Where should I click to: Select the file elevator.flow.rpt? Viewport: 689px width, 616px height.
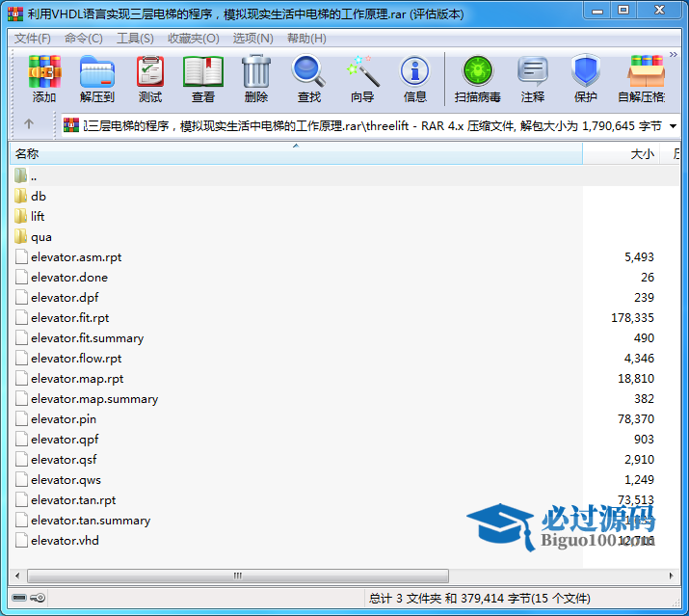coord(76,358)
